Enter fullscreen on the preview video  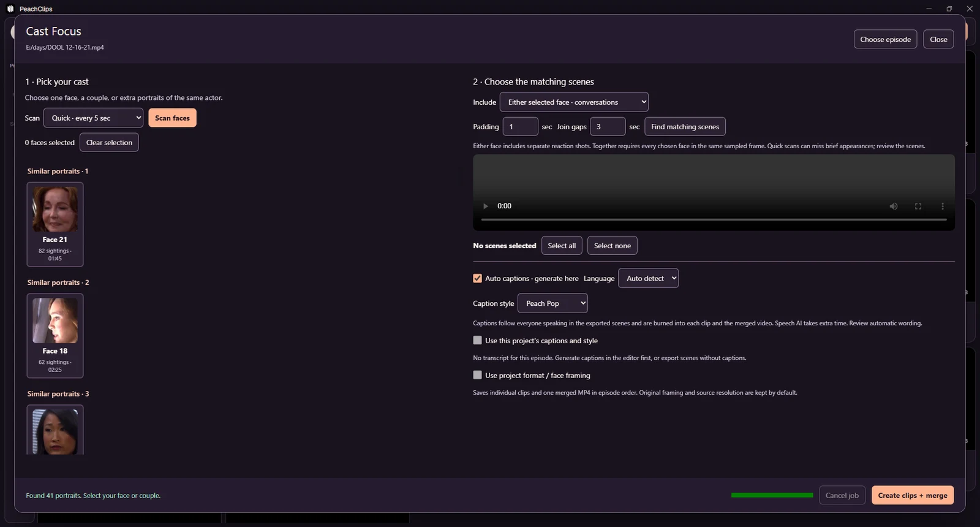tap(918, 207)
